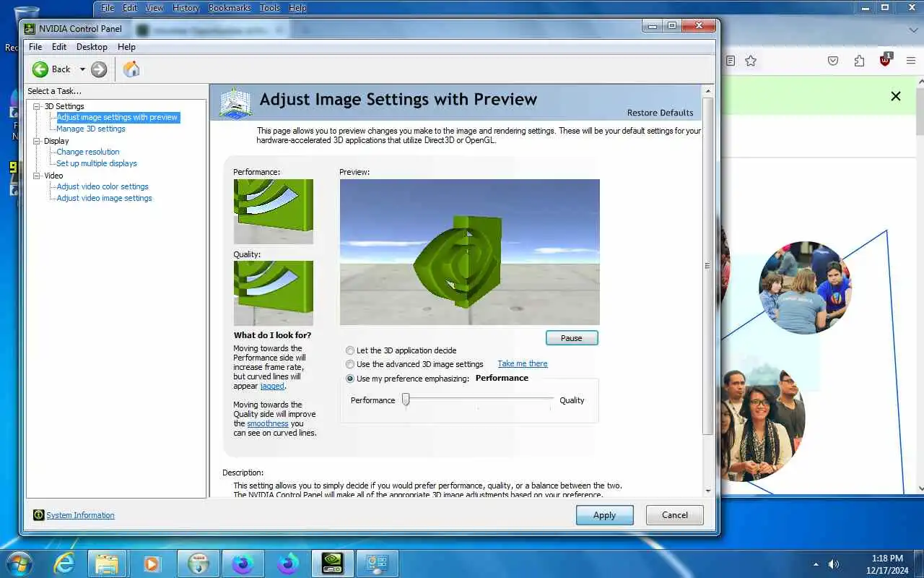This screenshot has width=924, height=578.
Task: Click the Forward arrow icon in NVIDIA toolbar
Action: coord(99,69)
